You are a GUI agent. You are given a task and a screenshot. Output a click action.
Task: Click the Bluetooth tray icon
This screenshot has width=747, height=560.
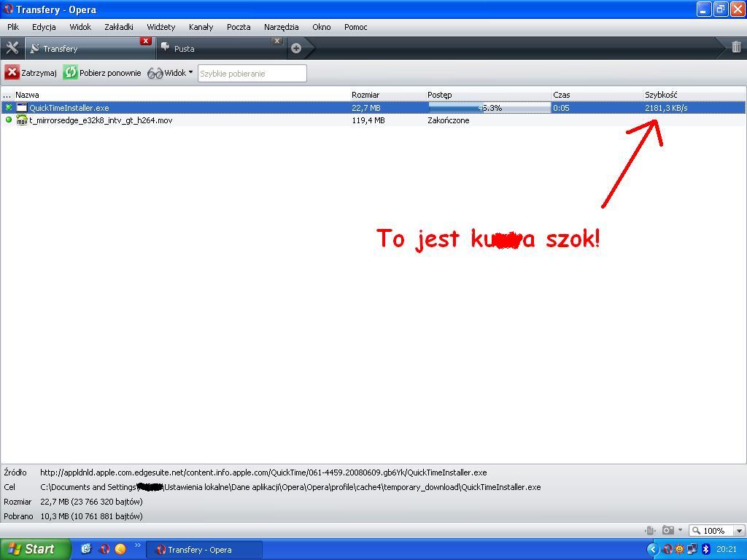pos(705,549)
